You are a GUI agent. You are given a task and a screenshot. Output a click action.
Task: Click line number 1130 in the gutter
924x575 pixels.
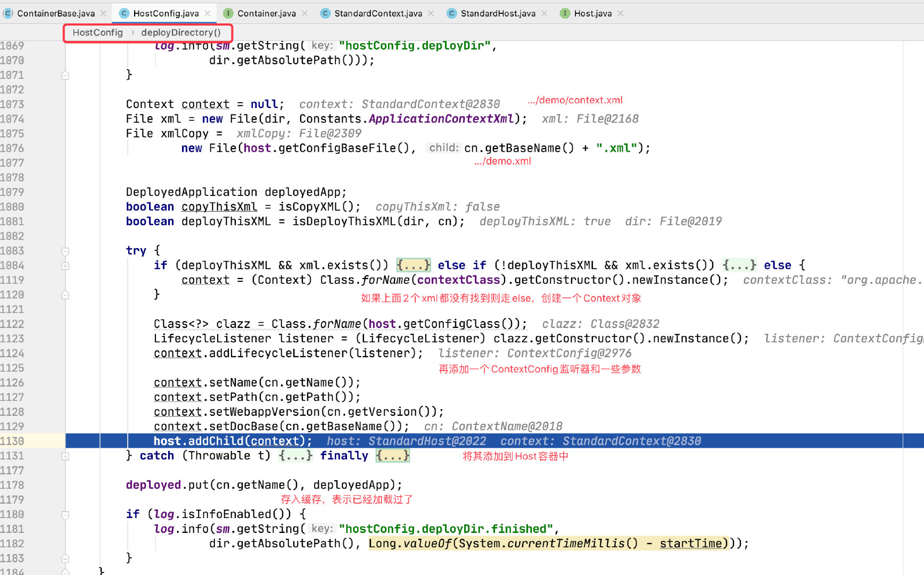pyautogui.click(x=12, y=441)
